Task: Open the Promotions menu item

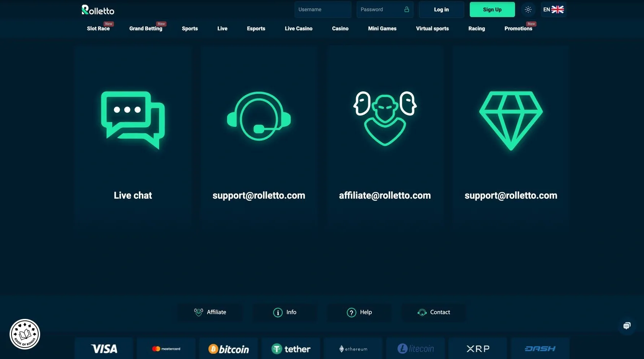Action: (x=518, y=28)
